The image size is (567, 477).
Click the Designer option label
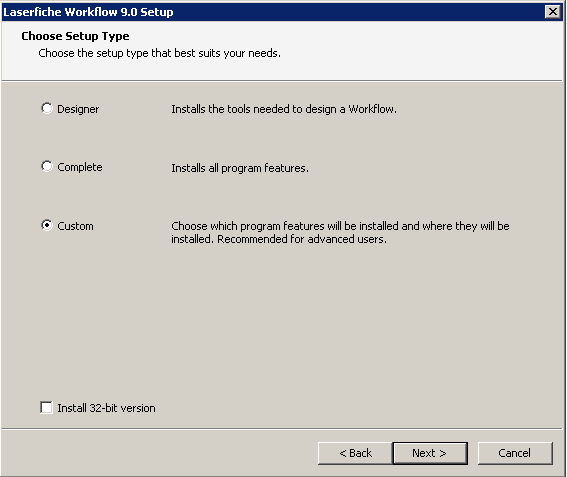(78, 109)
